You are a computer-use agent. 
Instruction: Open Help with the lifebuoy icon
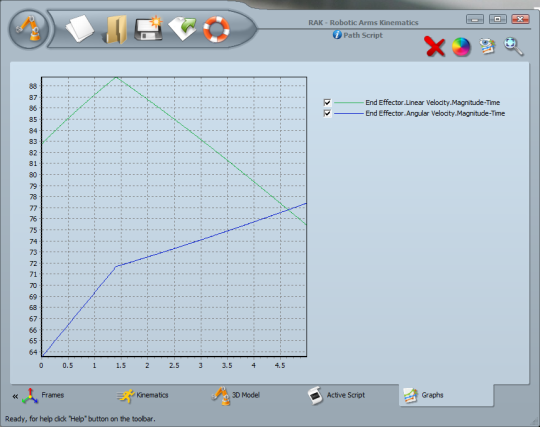pyautogui.click(x=216, y=29)
